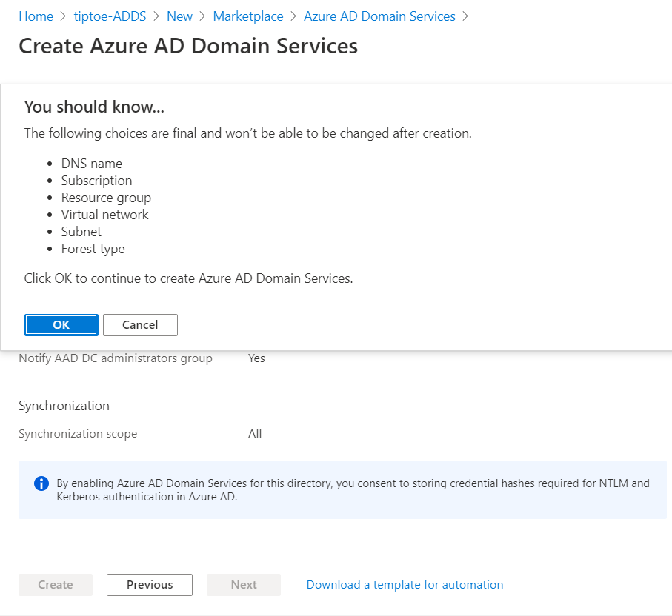The width and height of the screenshot is (672, 616).
Task: Go to Home in the breadcrumb
Action: 36,16
